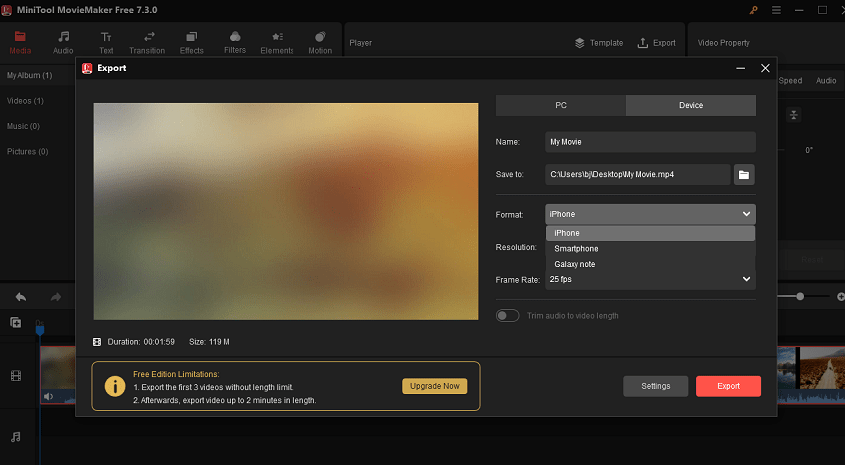Click the music track note icon

[x=16, y=437]
